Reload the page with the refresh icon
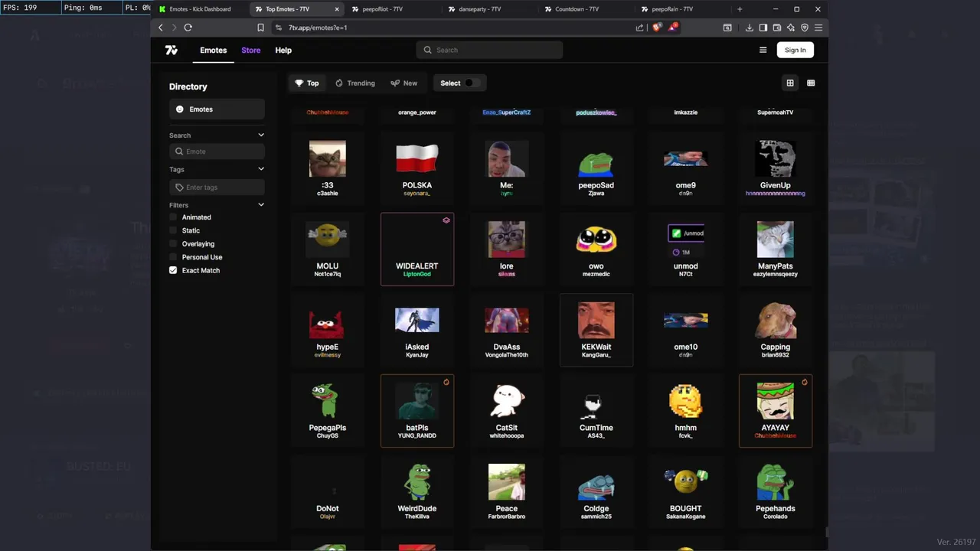Image resolution: width=980 pixels, height=551 pixels. coord(188,28)
